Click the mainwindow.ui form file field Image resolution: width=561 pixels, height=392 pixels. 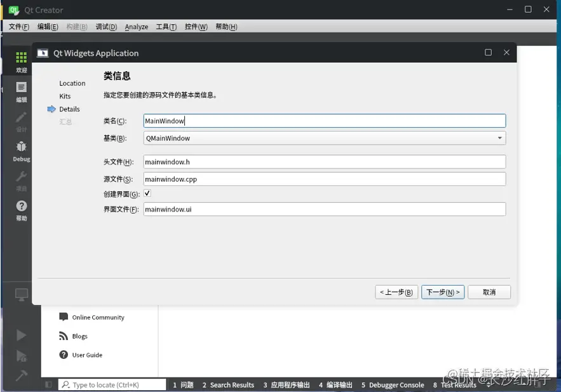(325, 209)
